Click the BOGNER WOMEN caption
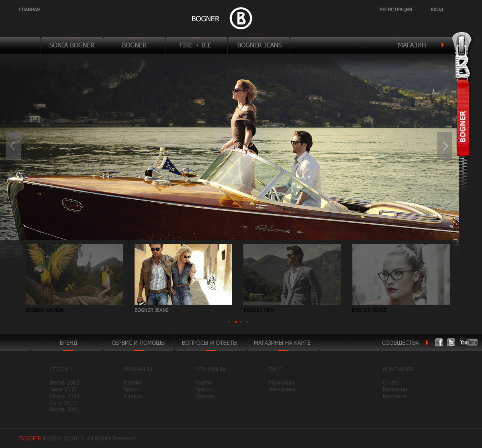The image size is (482, 448). [44, 310]
